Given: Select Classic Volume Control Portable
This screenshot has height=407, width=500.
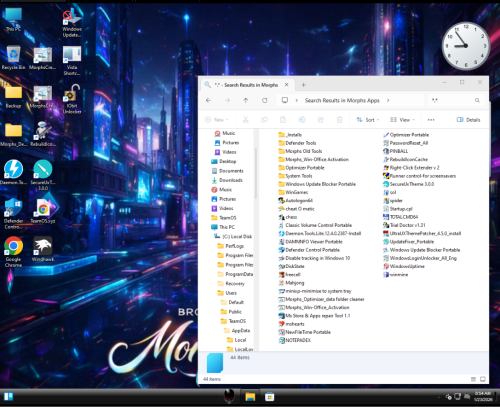Looking at the screenshot, I should tap(315, 225).
